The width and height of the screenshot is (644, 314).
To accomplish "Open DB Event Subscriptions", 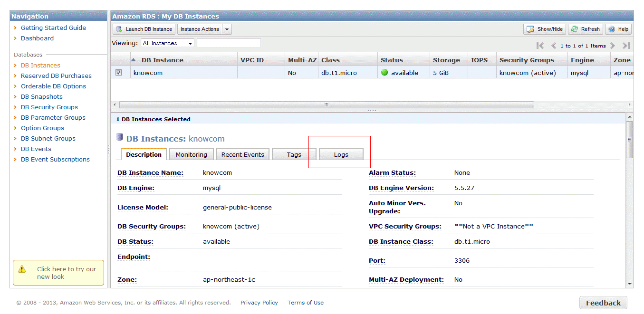I will point(55,160).
